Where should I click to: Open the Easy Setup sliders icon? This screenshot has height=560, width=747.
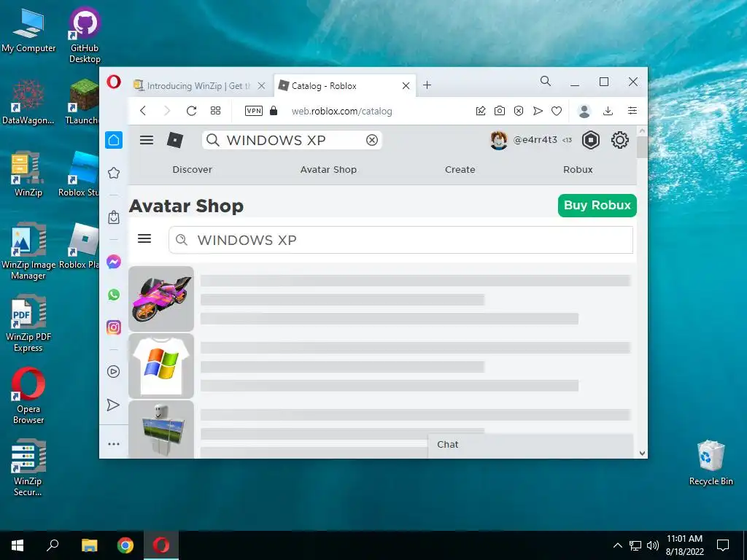click(632, 111)
